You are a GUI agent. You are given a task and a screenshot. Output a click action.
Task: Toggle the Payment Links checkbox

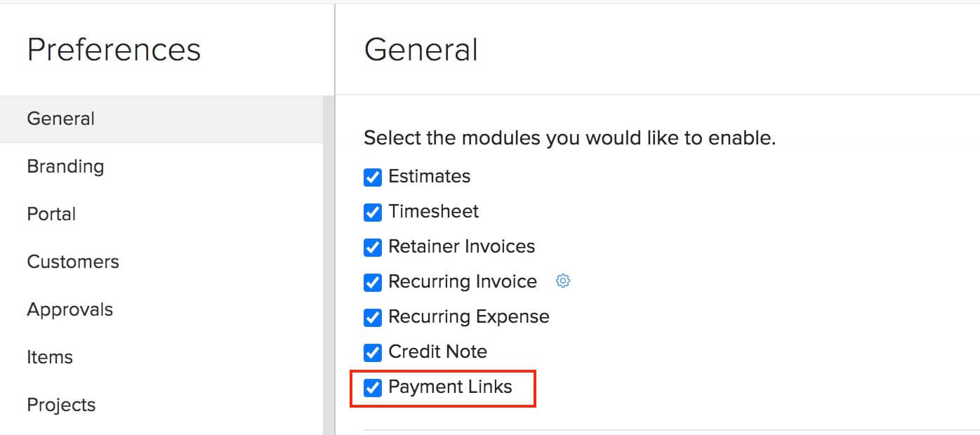pyautogui.click(x=372, y=387)
